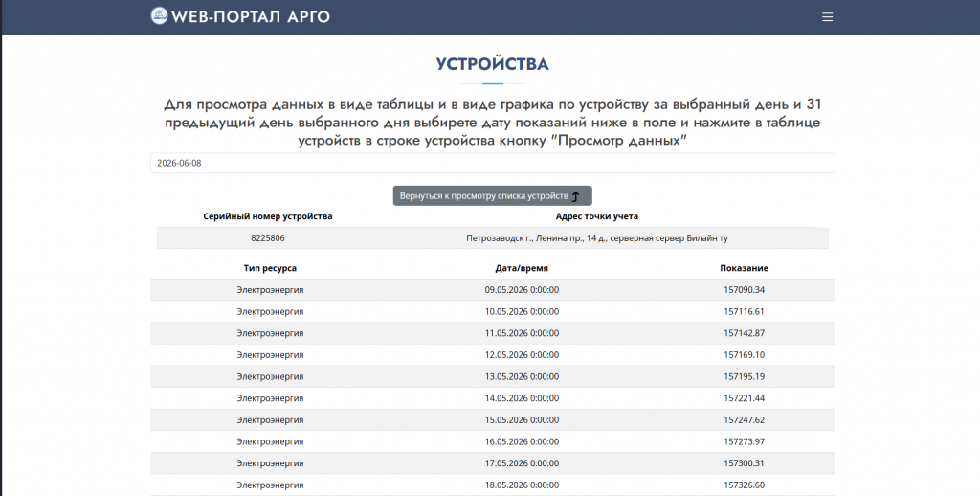
Task: Click Электроэнергия in the 13.05.2026 row
Action: pyautogui.click(x=270, y=376)
